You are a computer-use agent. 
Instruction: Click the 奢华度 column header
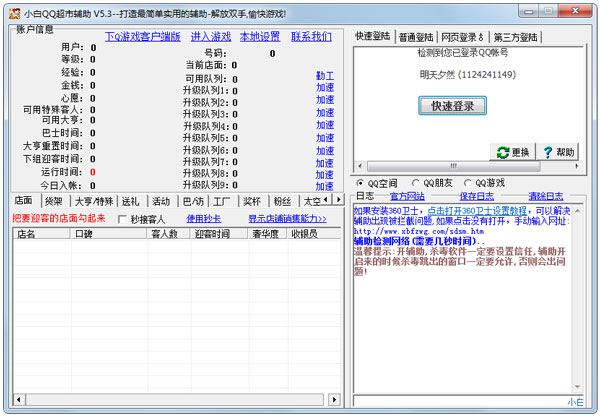268,234
